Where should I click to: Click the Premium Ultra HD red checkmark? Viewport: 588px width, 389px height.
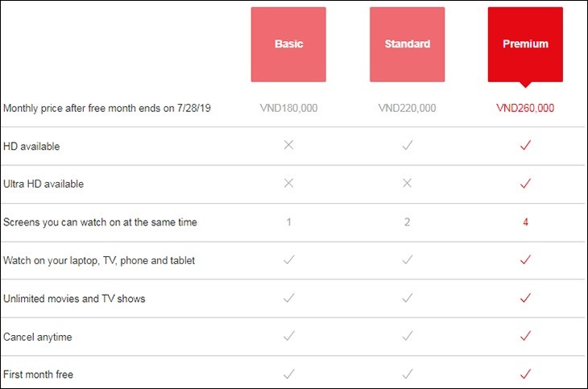[x=525, y=184]
